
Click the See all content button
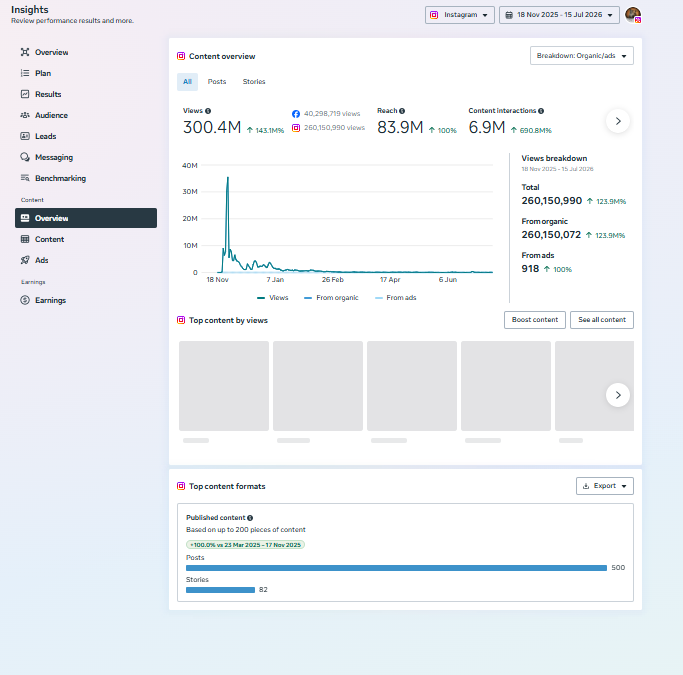tap(602, 320)
